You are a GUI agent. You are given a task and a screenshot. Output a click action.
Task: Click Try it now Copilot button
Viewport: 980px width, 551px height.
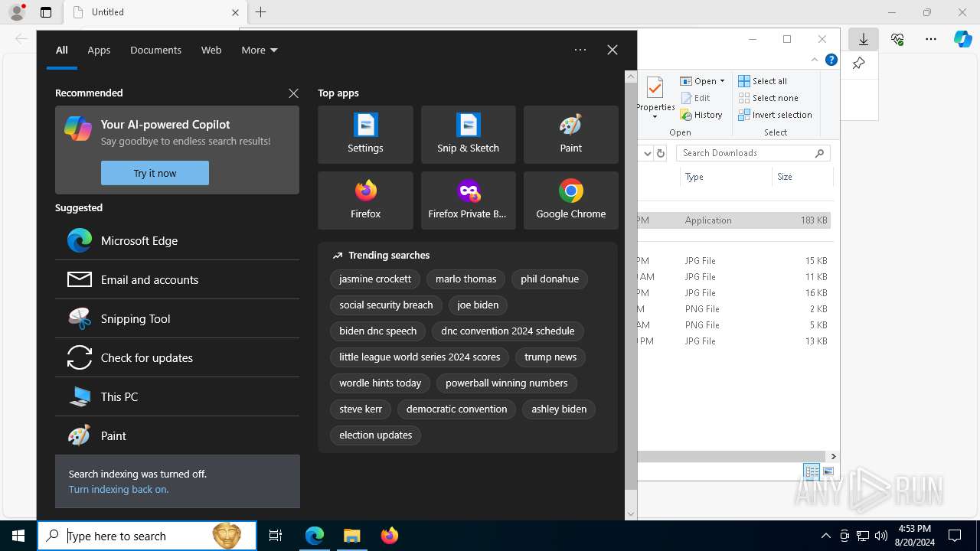155,173
